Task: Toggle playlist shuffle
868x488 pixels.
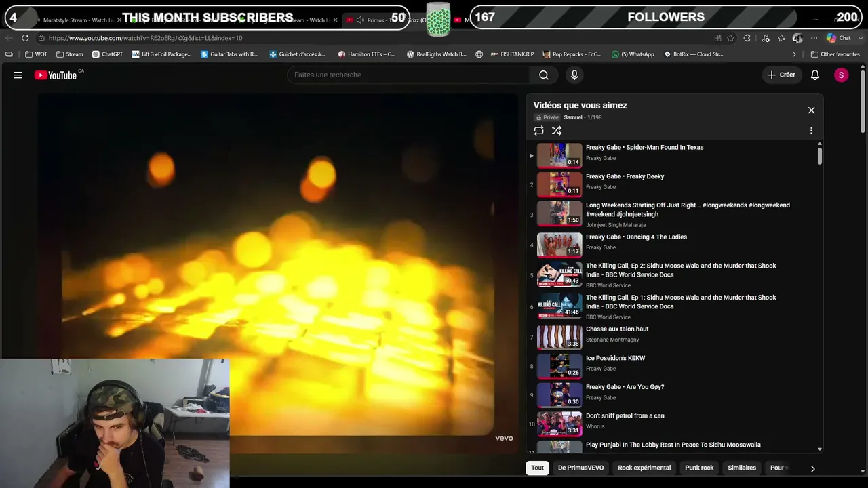Action: 557,131
